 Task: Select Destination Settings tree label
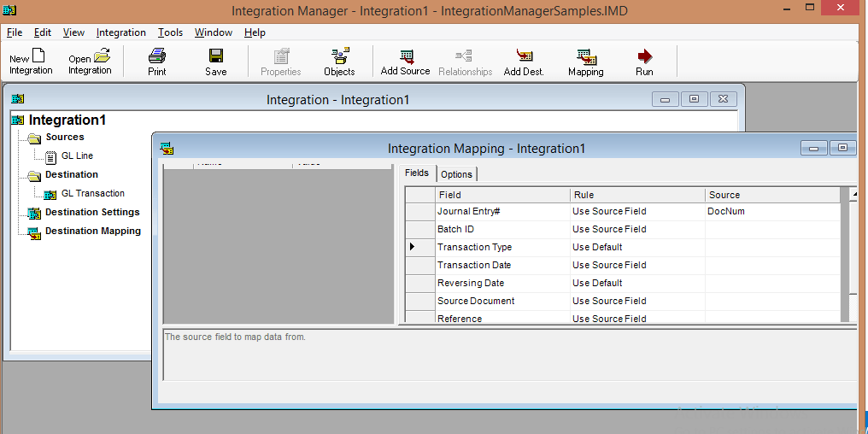pos(92,212)
